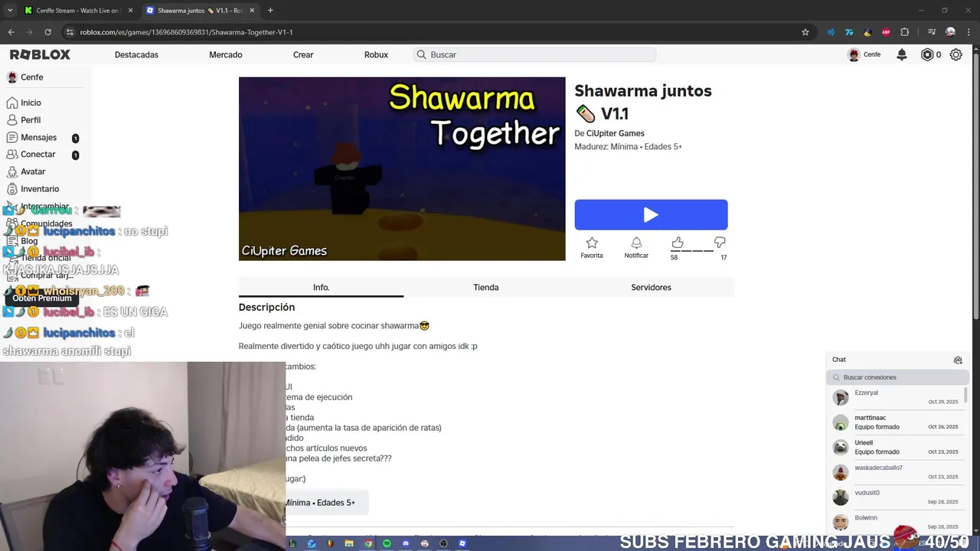Click the site info icon in the address bar
The height and width of the screenshot is (551, 980).
70,32
